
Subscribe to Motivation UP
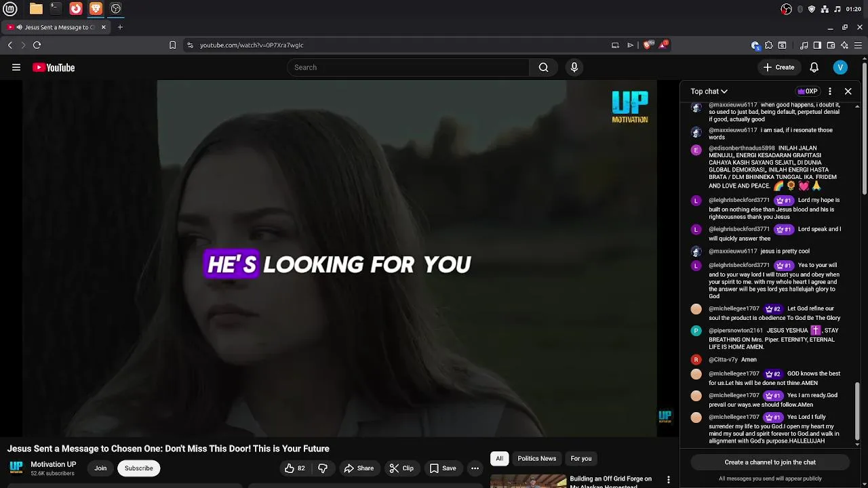pyautogui.click(x=138, y=468)
